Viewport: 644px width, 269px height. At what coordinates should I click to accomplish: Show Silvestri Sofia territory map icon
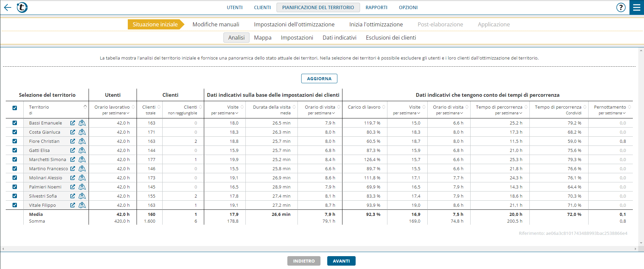(x=82, y=196)
